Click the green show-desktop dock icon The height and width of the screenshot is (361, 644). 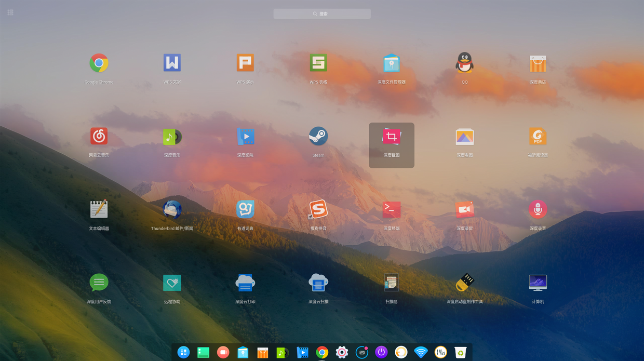point(203,353)
